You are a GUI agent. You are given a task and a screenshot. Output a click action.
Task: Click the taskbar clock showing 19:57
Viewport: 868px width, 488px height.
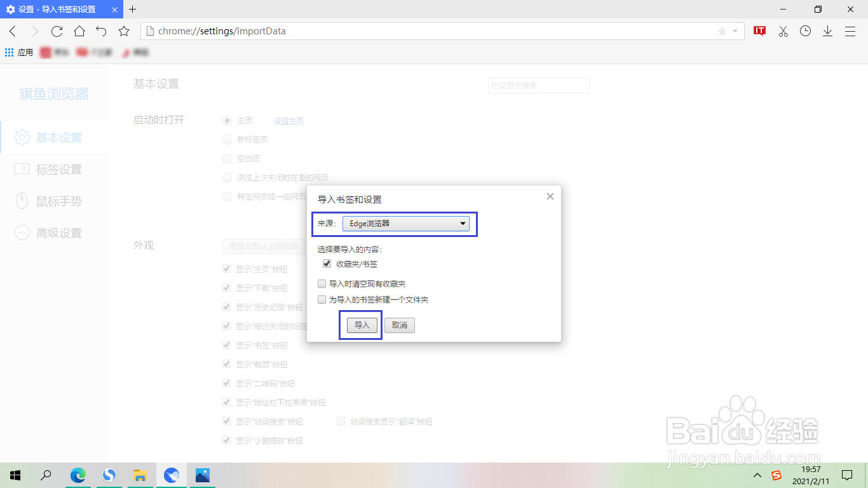click(811, 475)
